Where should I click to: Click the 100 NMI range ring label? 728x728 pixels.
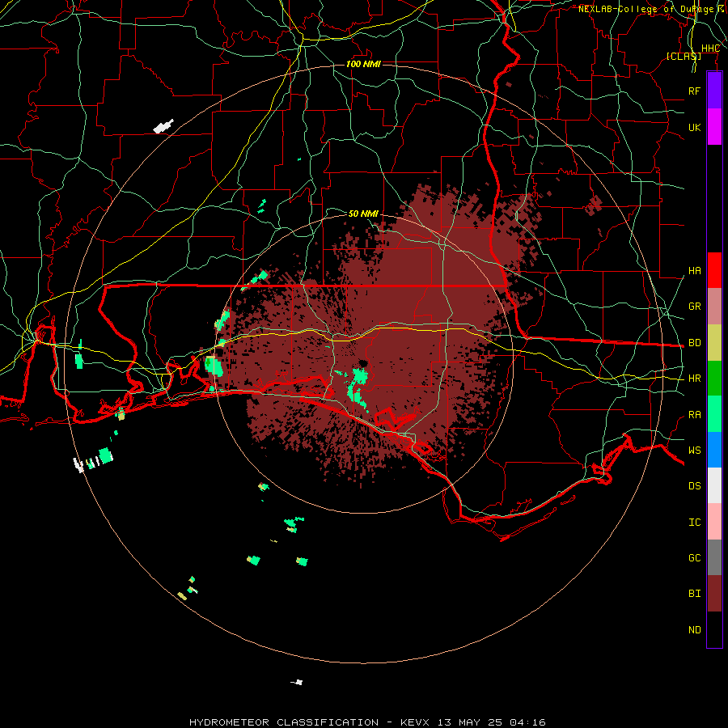tap(363, 64)
